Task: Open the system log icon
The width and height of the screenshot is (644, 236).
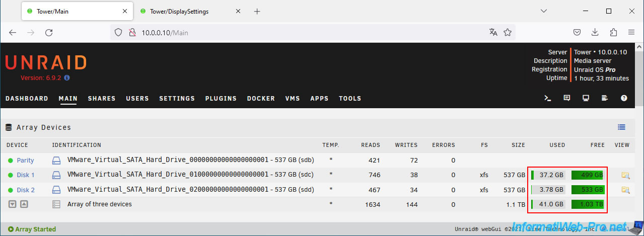Action: pyautogui.click(x=605, y=98)
